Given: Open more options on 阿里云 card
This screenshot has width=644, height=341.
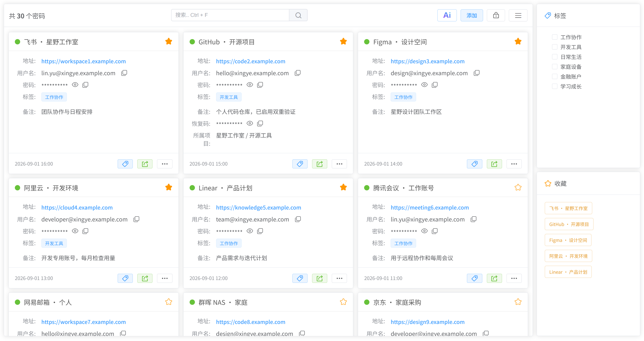Looking at the screenshot, I should (x=164, y=278).
